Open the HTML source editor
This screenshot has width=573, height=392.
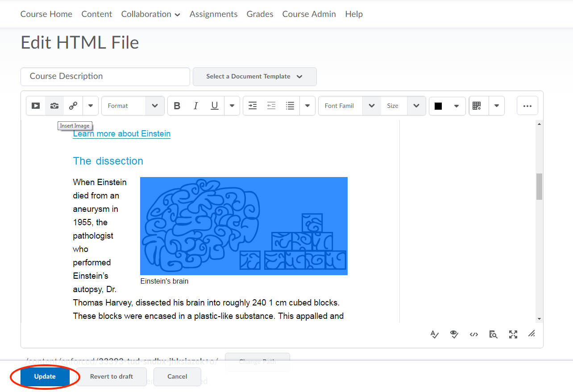click(474, 334)
